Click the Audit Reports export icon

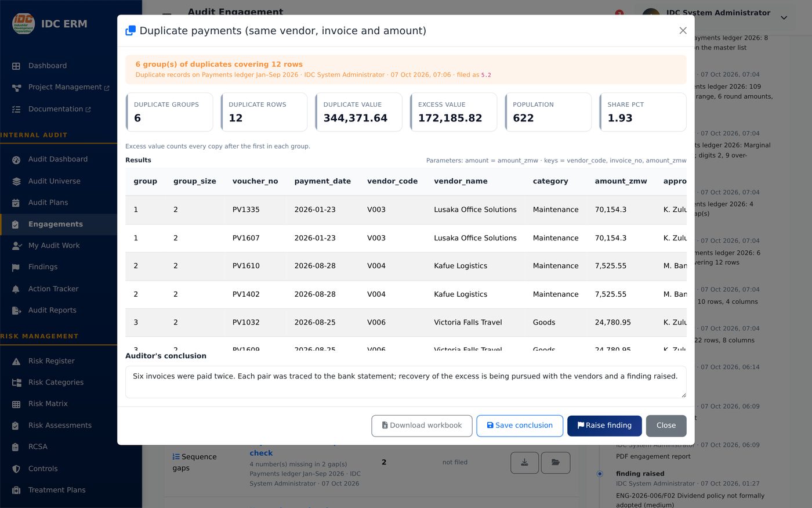pos(16,311)
